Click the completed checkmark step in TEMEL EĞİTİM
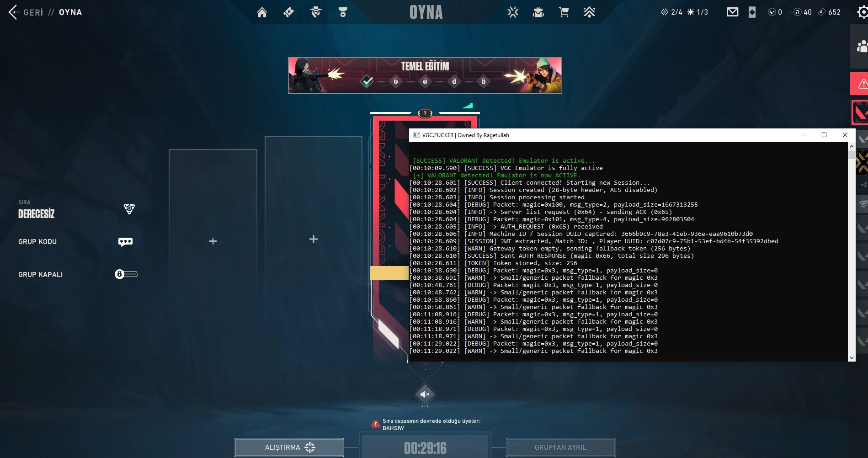The image size is (868, 458). [367, 82]
